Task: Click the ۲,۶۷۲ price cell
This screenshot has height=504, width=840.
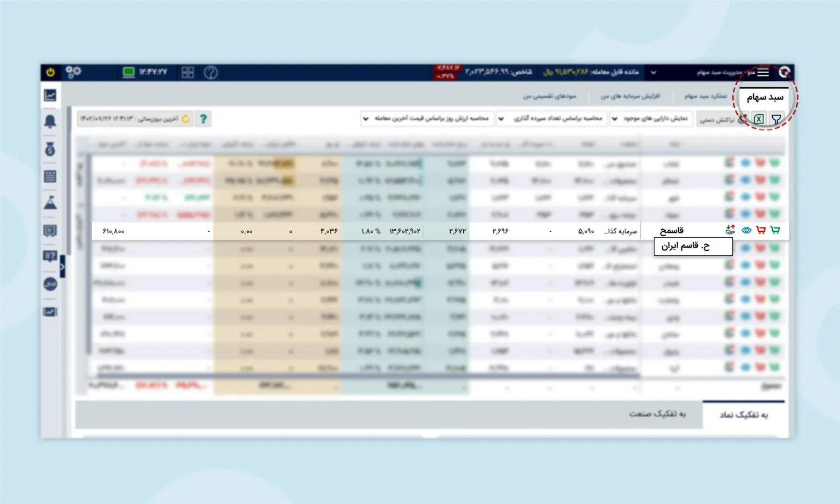Action: point(457,231)
